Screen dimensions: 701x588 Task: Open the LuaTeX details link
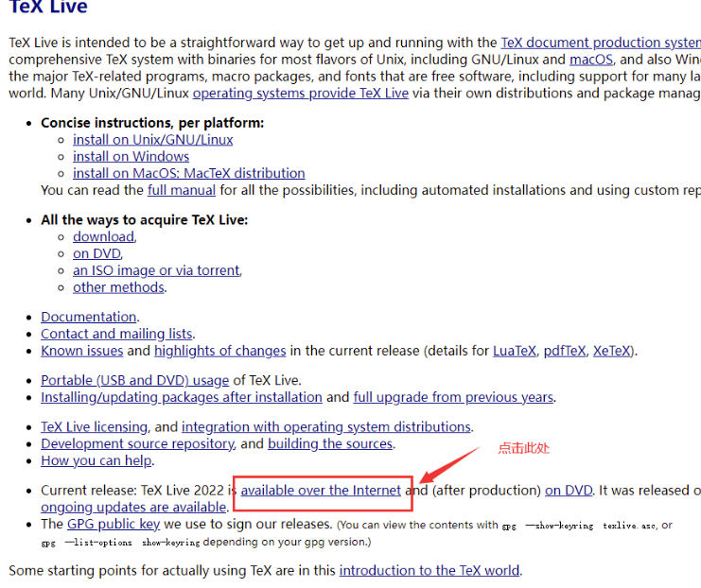pos(514,351)
